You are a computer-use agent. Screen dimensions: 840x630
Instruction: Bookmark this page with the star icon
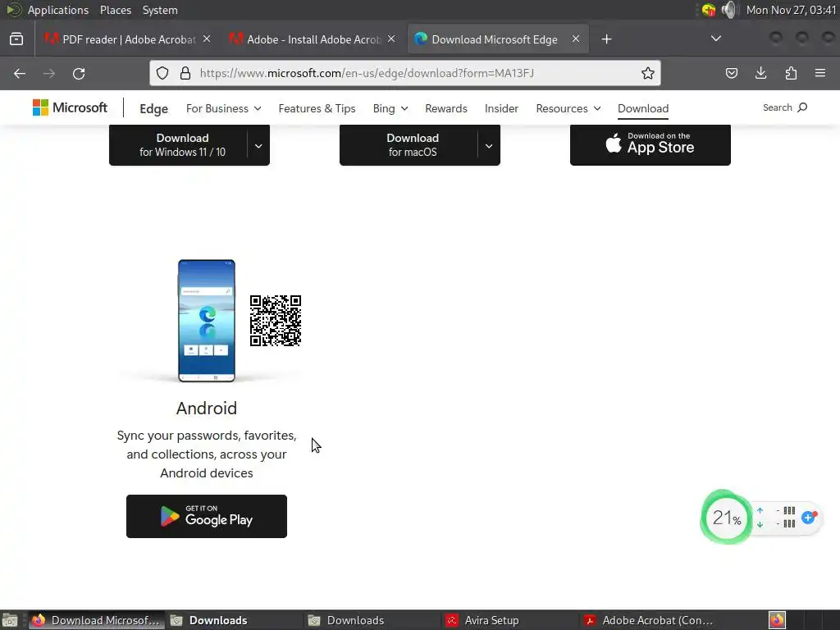tap(648, 73)
